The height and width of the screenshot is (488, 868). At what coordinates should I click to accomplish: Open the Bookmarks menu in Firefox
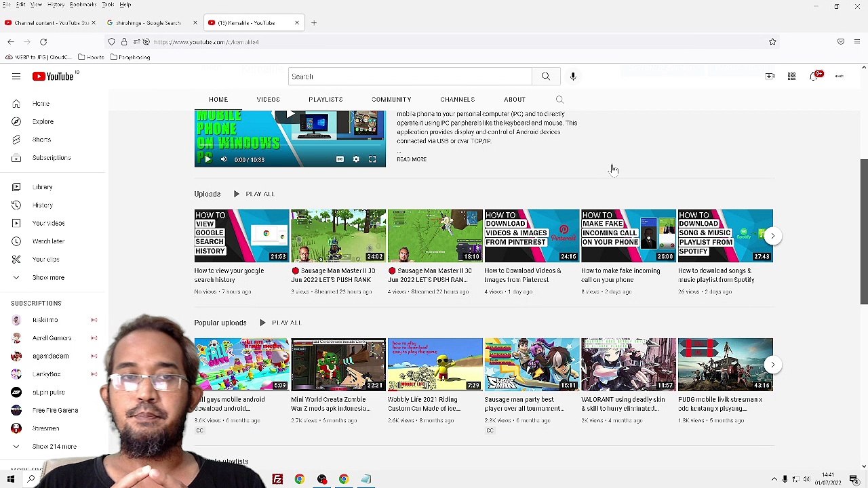click(x=83, y=5)
